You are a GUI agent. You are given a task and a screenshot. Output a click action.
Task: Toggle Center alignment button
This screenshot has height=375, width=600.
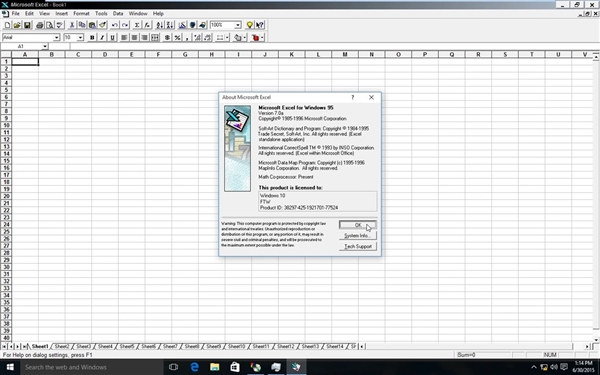134,38
